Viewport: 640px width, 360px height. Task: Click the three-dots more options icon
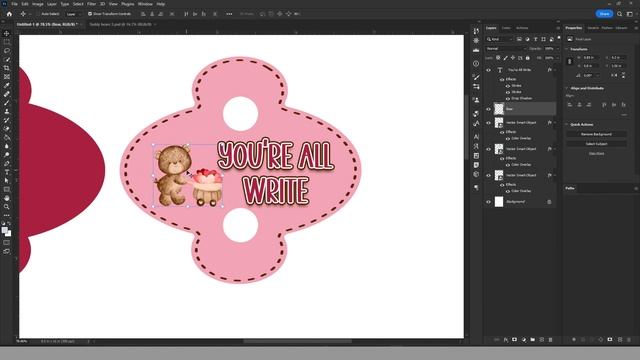pyautogui.click(x=229, y=14)
